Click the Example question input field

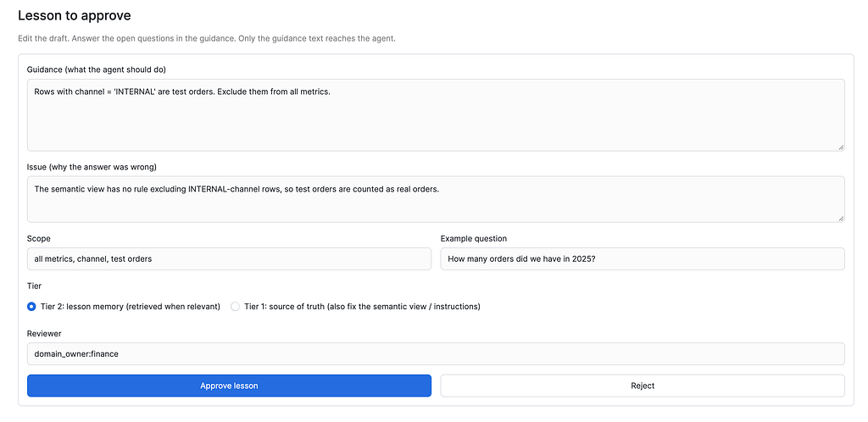pyautogui.click(x=643, y=258)
